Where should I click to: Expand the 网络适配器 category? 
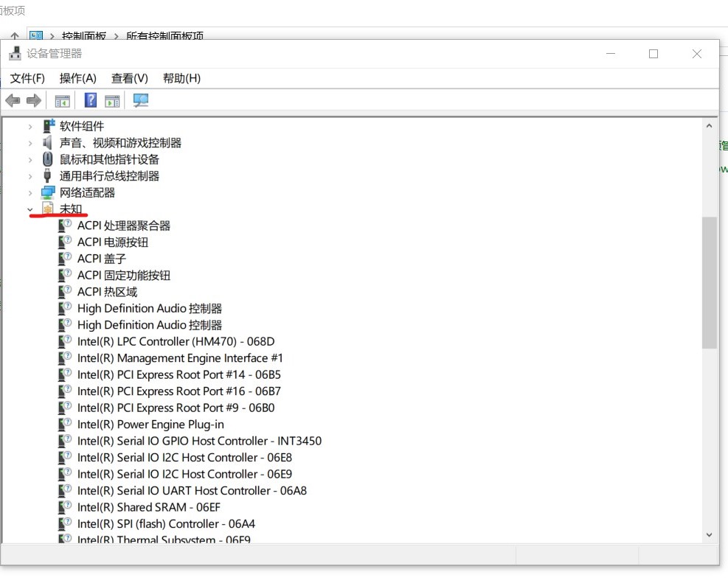pyautogui.click(x=30, y=192)
